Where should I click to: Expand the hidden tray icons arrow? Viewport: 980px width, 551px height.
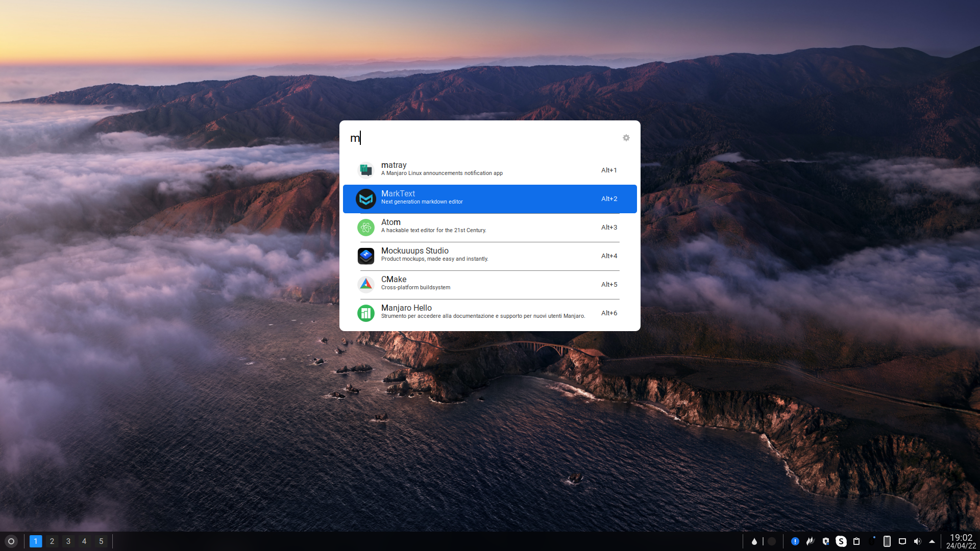[932, 541]
